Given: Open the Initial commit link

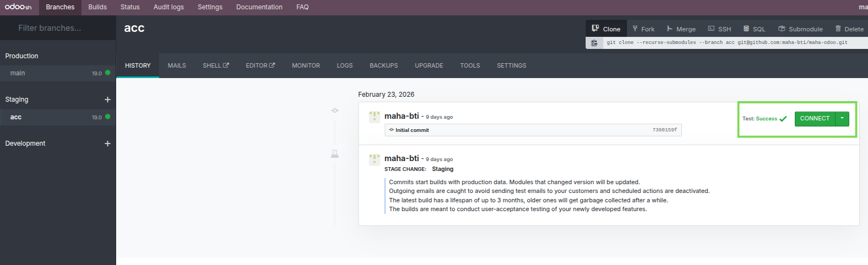Looking at the screenshot, I should point(412,130).
